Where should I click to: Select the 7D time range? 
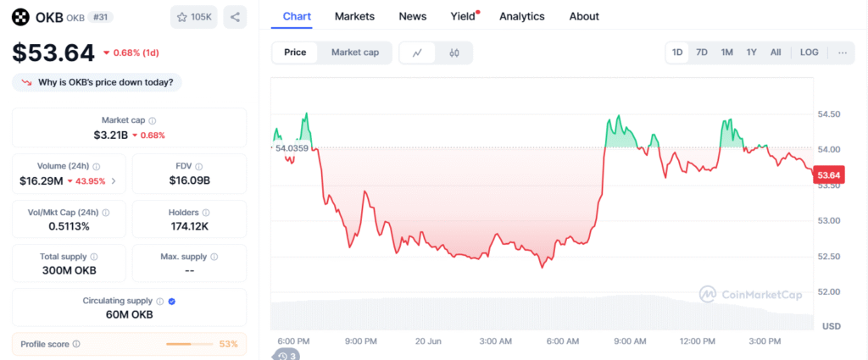coord(701,53)
